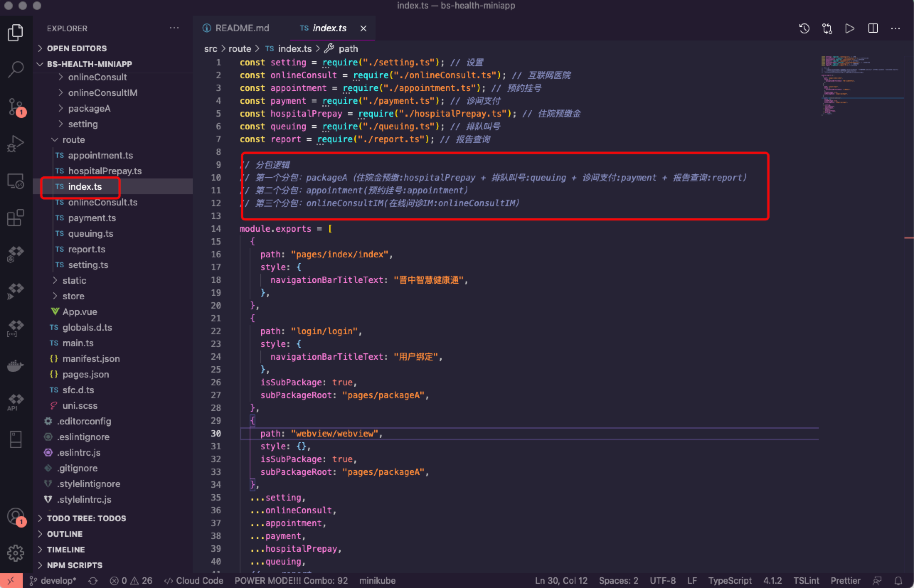Open the file timeline history icon
The width and height of the screenshot is (914, 588).
[804, 28]
